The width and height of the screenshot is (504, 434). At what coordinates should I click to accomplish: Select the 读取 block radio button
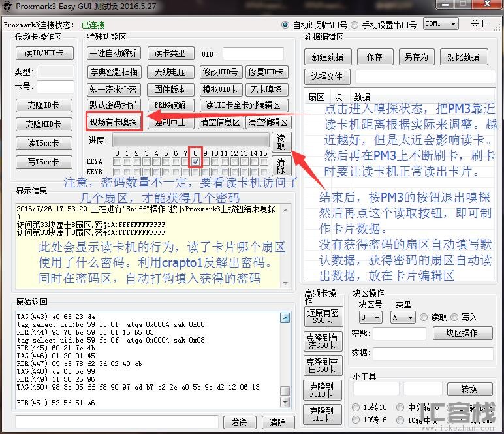(433, 317)
